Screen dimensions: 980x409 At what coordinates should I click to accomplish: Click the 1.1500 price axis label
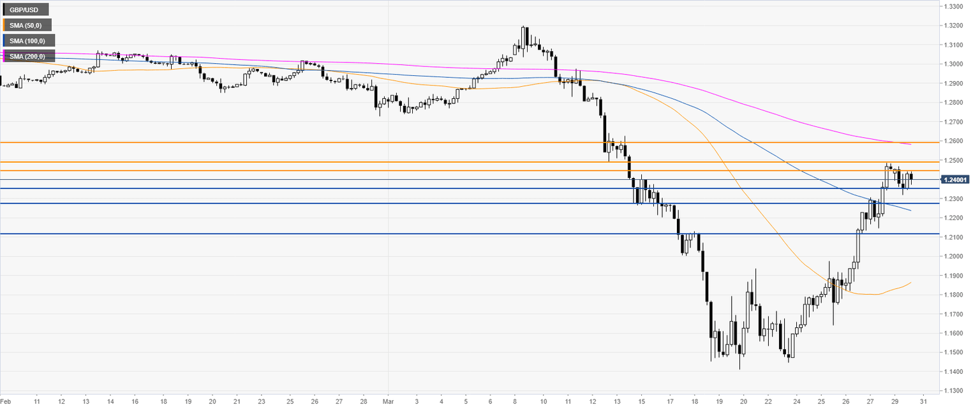[954, 352]
